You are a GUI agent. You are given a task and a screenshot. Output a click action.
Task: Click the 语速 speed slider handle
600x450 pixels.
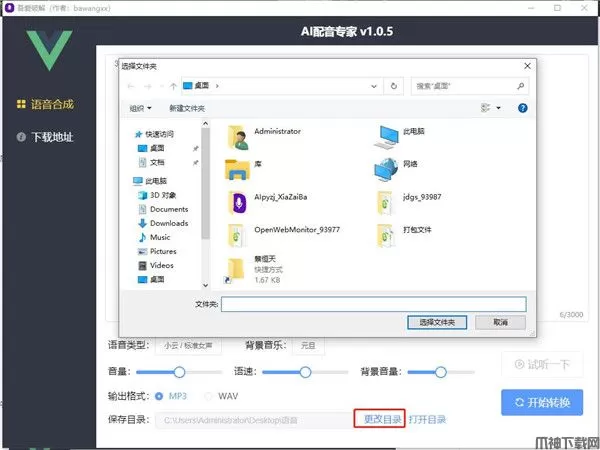305,372
